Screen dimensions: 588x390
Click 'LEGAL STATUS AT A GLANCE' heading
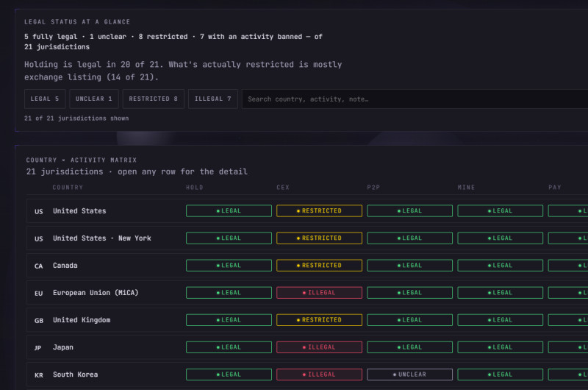(77, 22)
